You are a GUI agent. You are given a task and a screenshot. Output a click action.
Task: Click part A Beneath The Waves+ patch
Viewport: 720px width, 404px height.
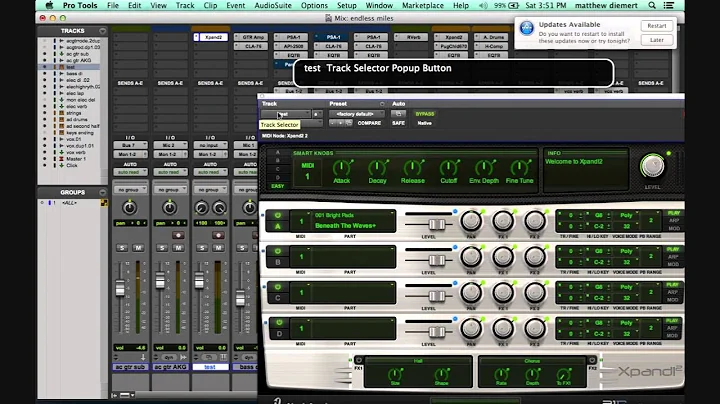pyautogui.click(x=345, y=225)
